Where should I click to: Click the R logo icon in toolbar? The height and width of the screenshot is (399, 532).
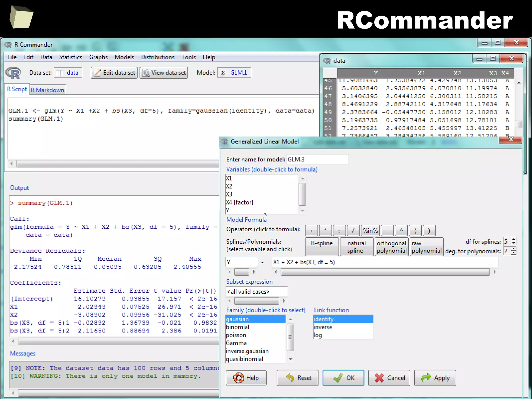pos(13,73)
